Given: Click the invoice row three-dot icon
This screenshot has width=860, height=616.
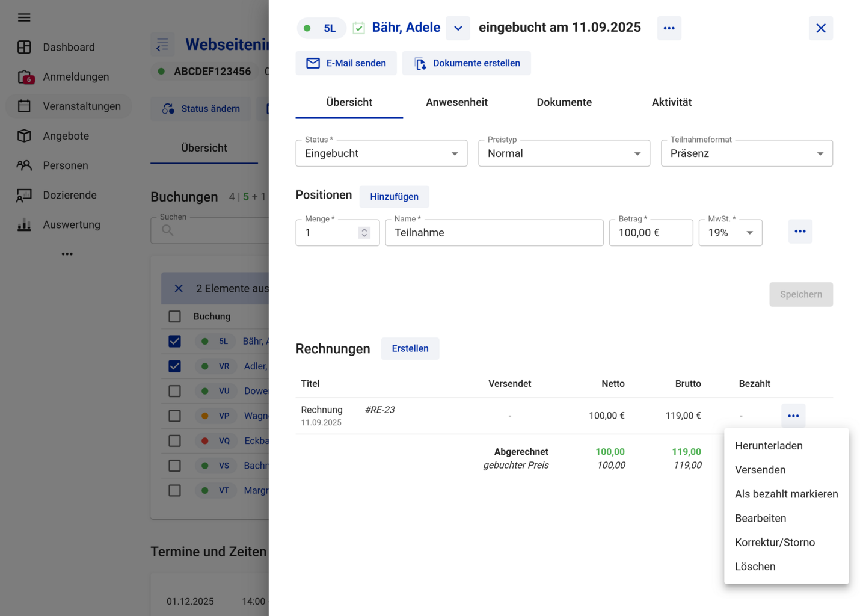Looking at the screenshot, I should tap(793, 416).
